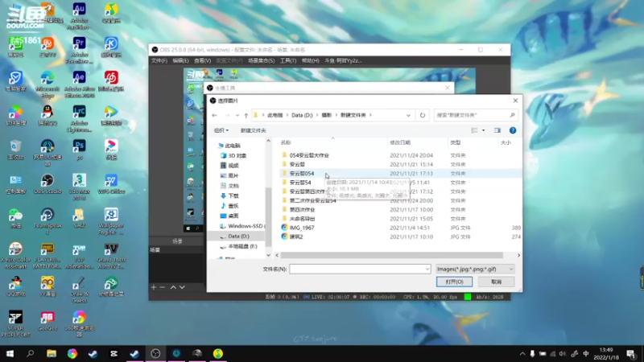Open the help icon in file dialog
This screenshot has width=644, height=362.
[x=513, y=130]
